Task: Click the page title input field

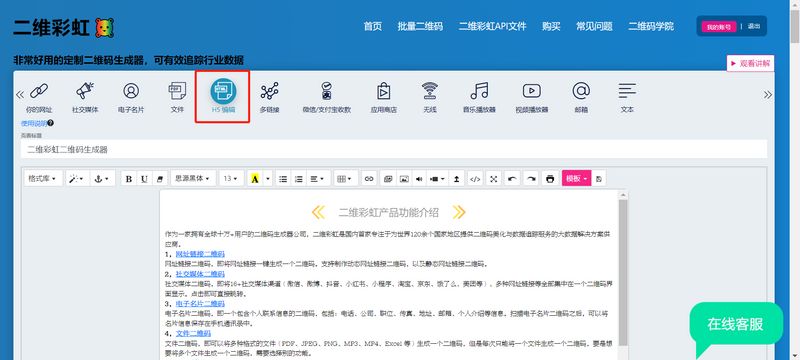Action: (x=394, y=149)
